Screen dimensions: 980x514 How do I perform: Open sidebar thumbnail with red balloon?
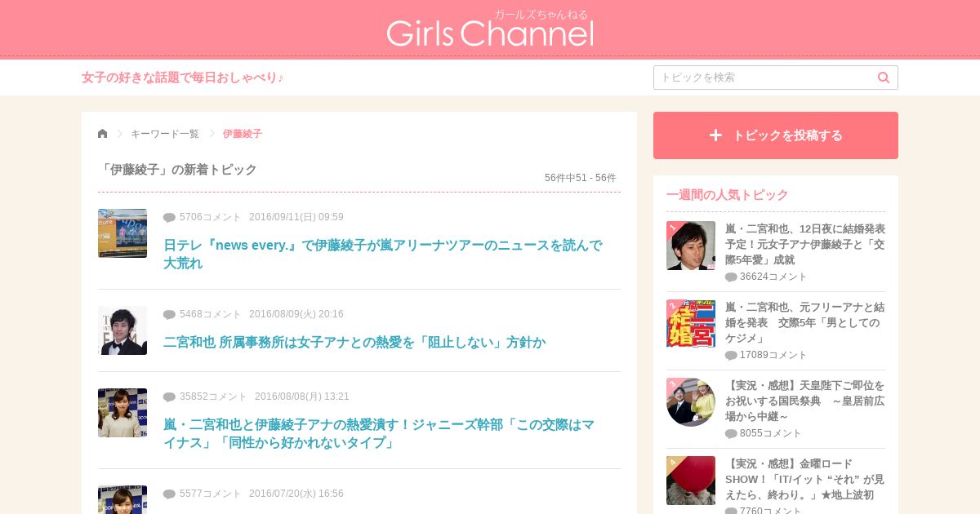(x=691, y=481)
